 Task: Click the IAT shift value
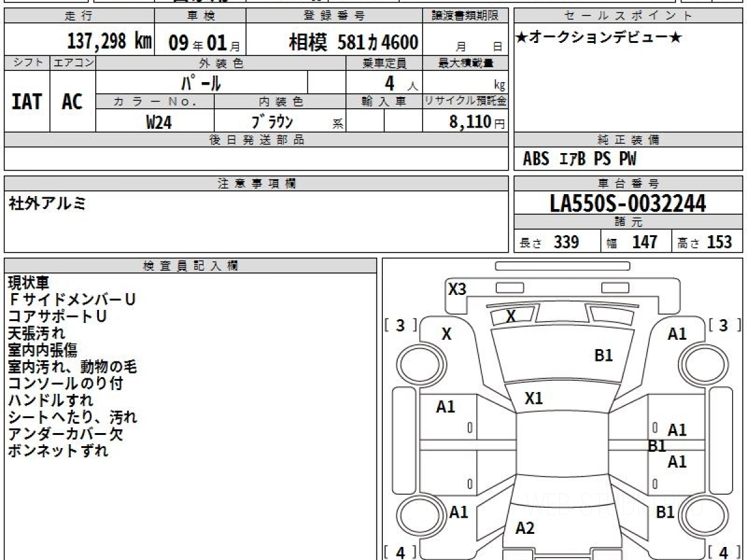[27, 101]
